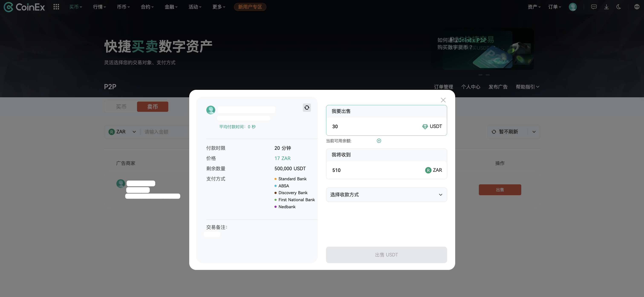644x297 pixels.
Task: Click the 出售 USDT submit button
Action: (x=386, y=255)
